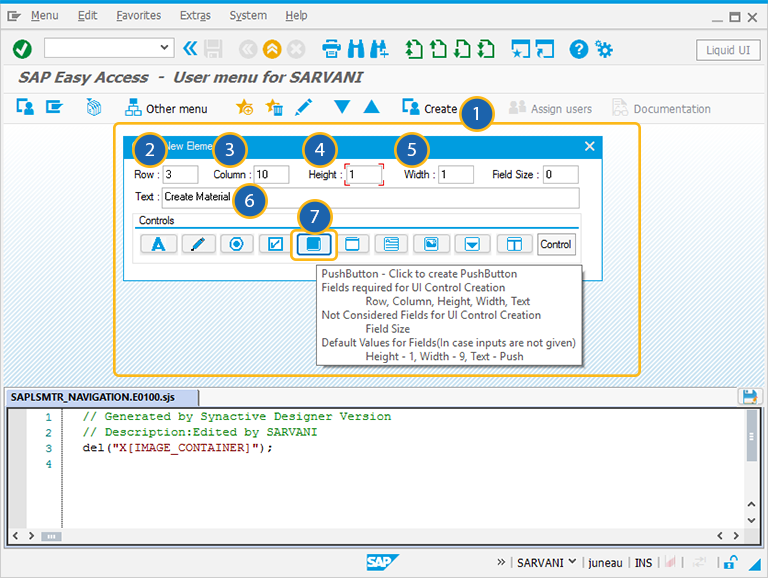Click the Save diskette toolbar icon
Screen dimensions: 768x578
[213, 49]
